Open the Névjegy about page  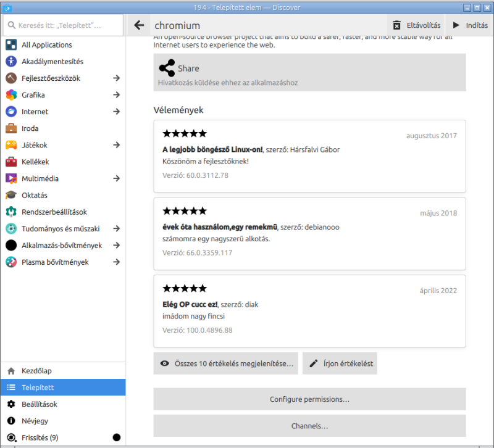(x=63, y=421)
